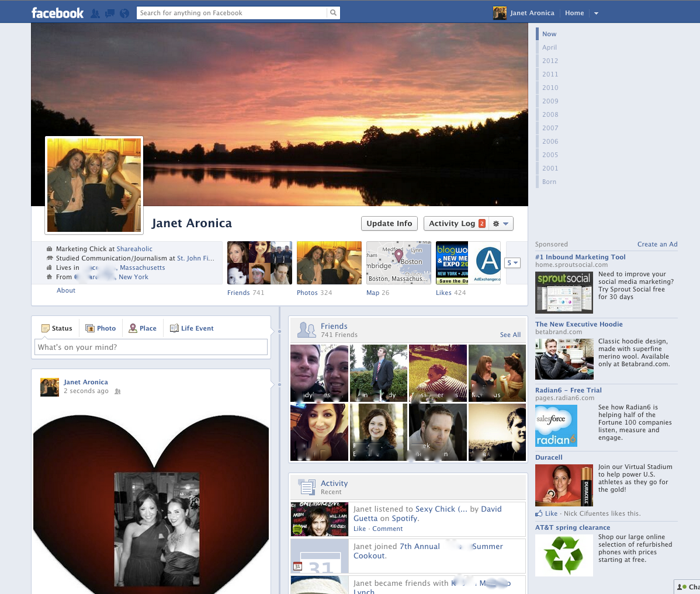Image resolution: width=700 pixels, height=594 pixels.
Task: Type in the What's on your mind field
Action: click(151, 346)
